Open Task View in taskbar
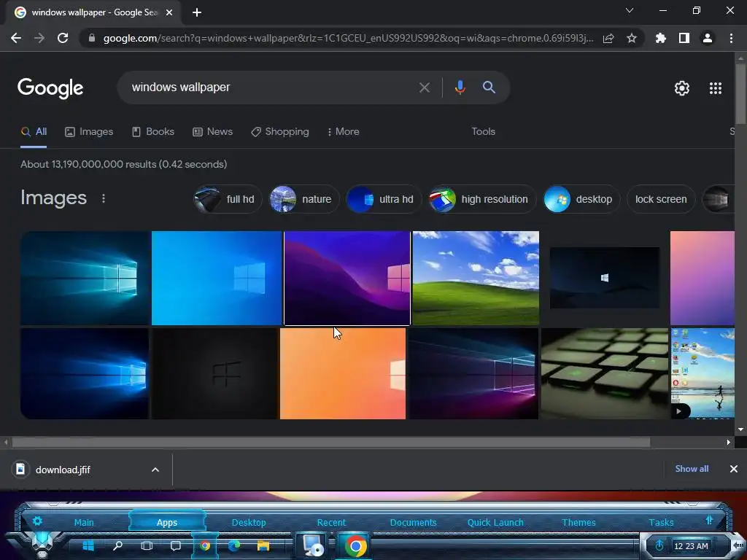Viewport: 747px width, 560px height. [x=147, y=545]
